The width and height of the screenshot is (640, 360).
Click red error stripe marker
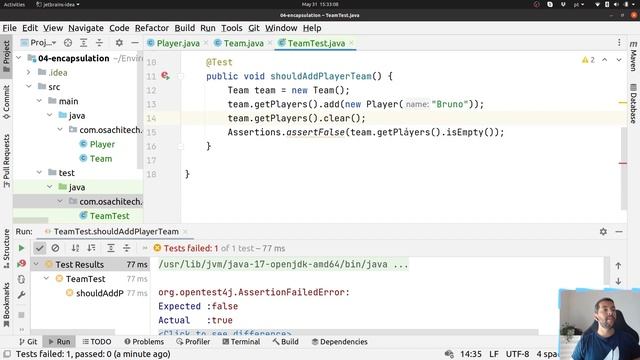click(x=623, y=163)
